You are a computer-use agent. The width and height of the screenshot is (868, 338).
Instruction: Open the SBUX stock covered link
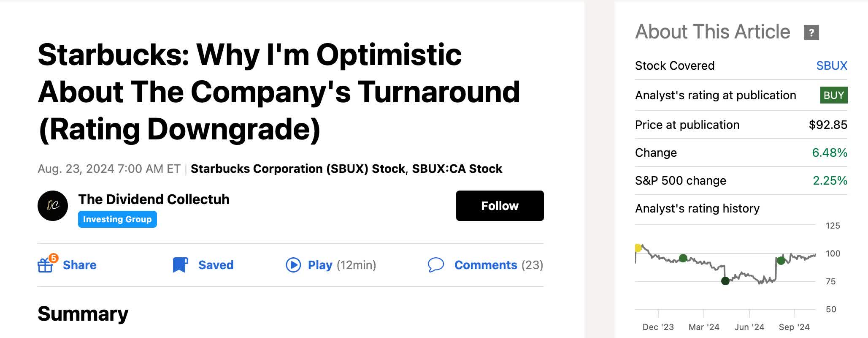831,65
